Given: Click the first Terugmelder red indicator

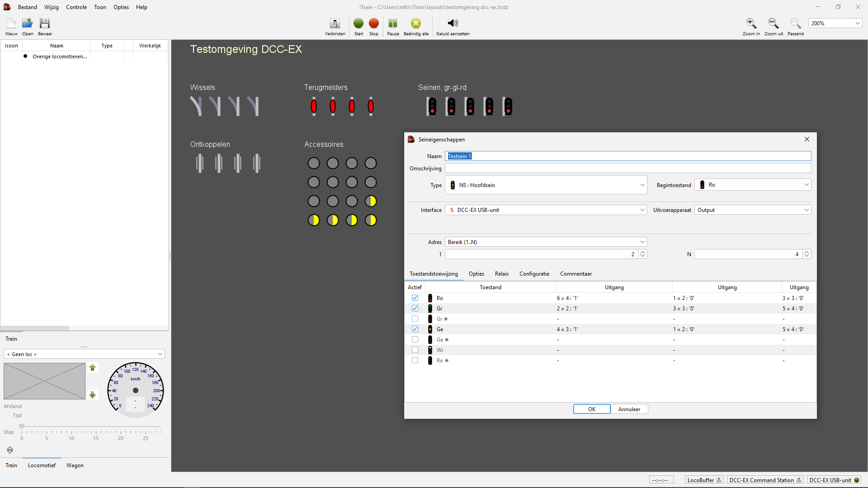Looking at the screenshot, I should click(314, 107).
